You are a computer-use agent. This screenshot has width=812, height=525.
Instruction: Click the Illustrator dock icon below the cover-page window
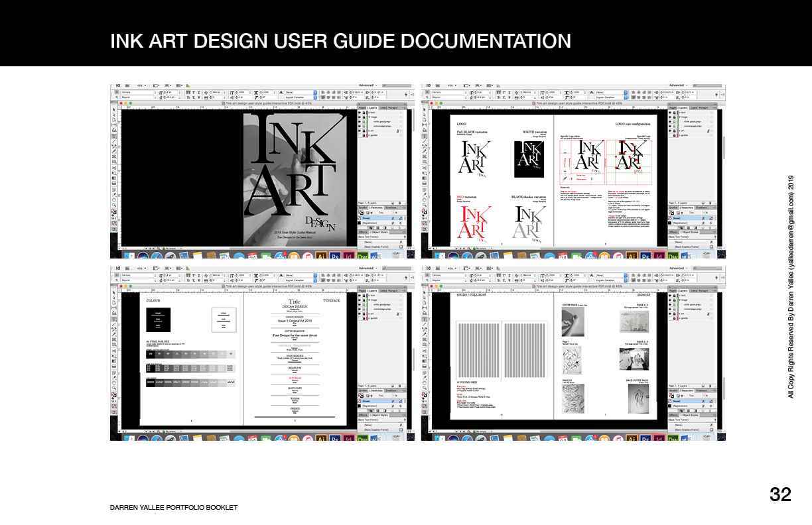321,256
